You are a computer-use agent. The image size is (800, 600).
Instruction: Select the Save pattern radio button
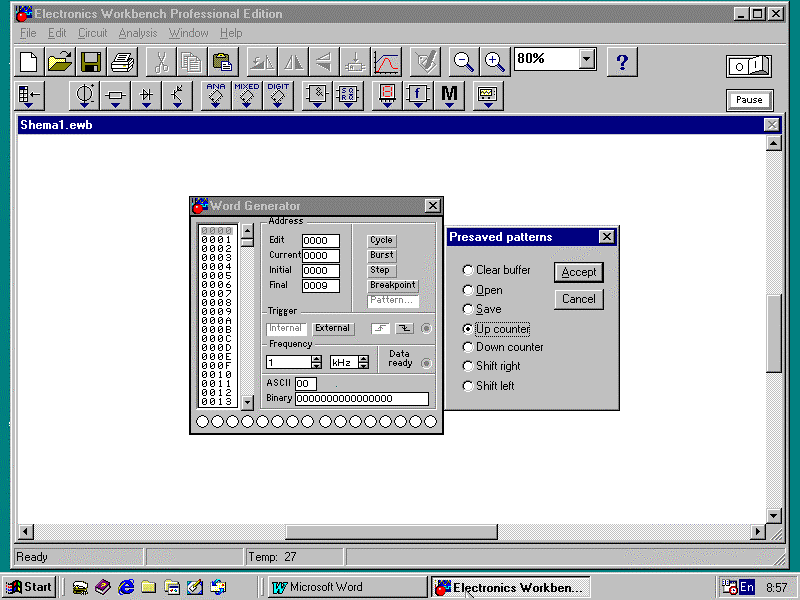pyautogui.click(x=467, y=309)
